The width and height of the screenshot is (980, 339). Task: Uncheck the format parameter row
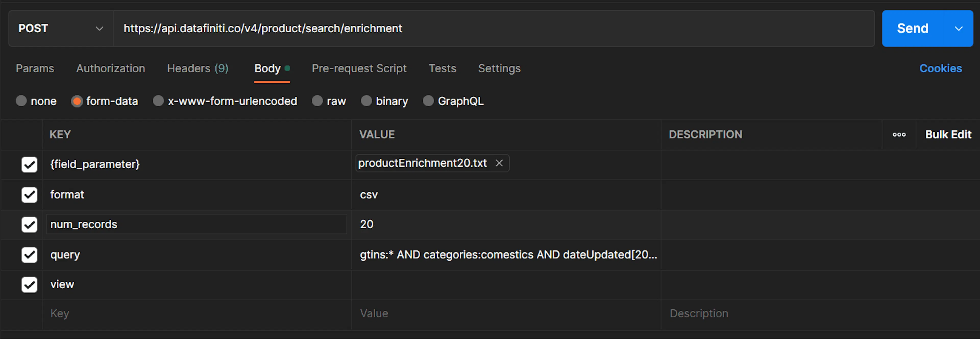coord(29,195)
